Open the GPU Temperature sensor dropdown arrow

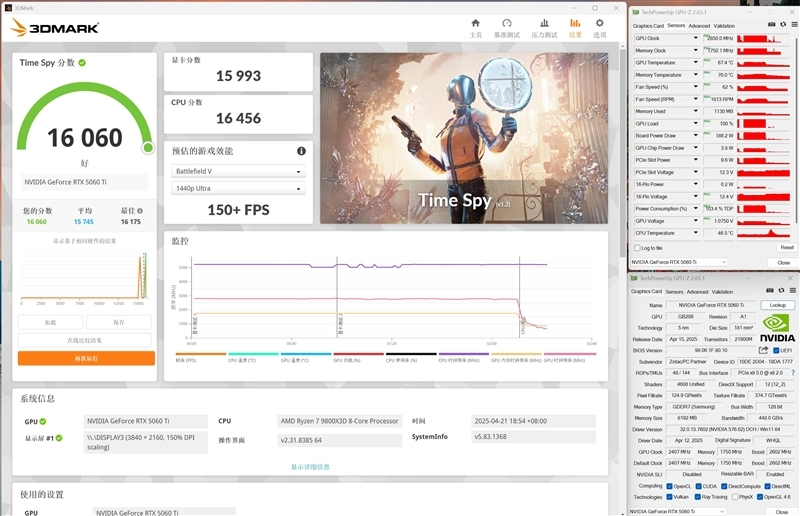pos(695,62)
